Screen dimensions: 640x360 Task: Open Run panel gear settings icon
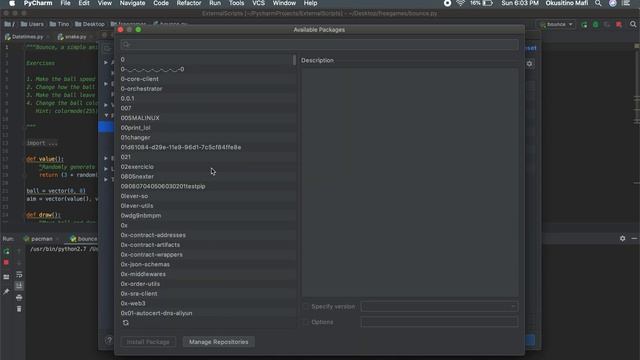tap(622, 238)
